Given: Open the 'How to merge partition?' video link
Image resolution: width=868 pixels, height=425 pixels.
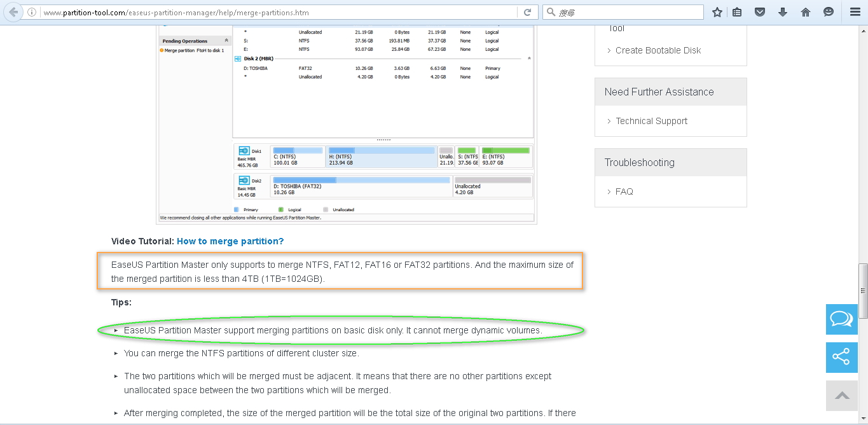Looking at the screenshot, I should pos(230,241).
